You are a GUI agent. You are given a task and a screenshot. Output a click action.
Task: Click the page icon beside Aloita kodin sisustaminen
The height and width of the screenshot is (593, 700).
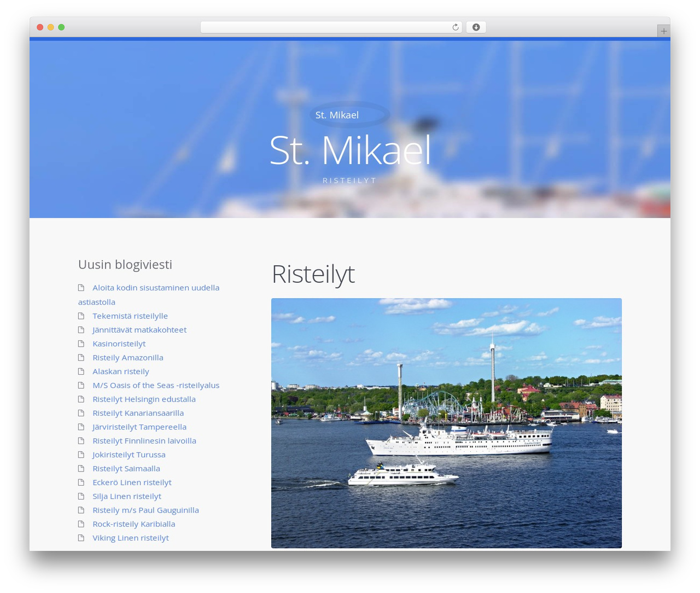pos(81,288)
